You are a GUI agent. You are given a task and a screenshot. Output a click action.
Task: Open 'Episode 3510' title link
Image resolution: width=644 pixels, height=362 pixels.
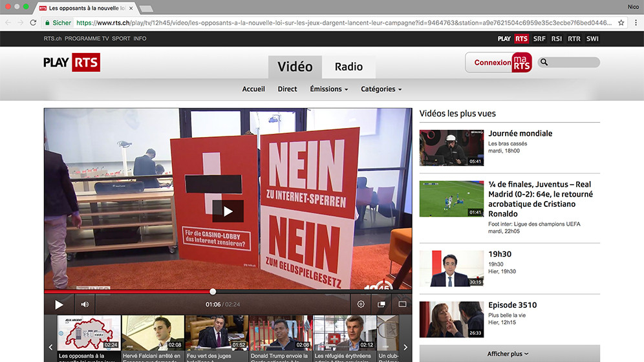point(512,305)
